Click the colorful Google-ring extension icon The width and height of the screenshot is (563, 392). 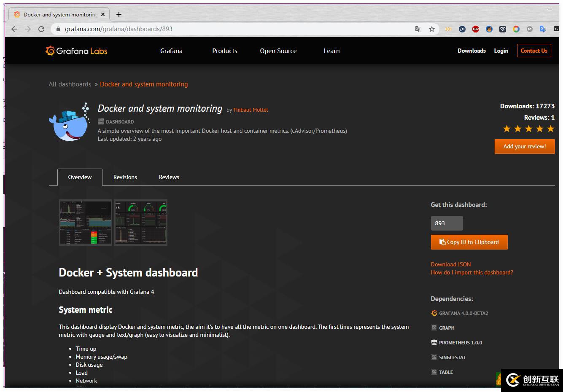(x=516, y=29)
